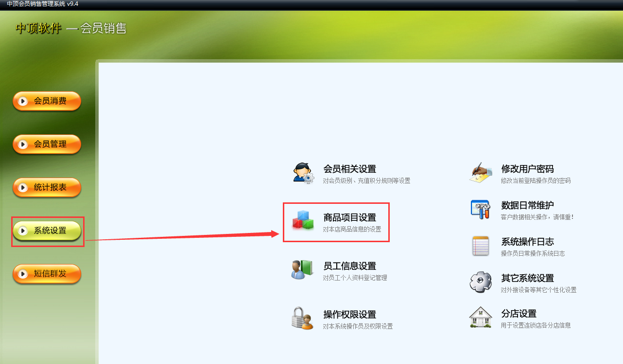This screenshot has height=364, width=623.
Task: Select the 统计报表 sidebar button
Action: click(x=47, y=187)
